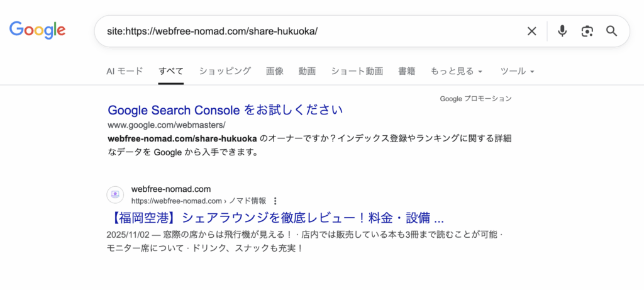Open Google Search Console をお試しください link
Viewport: 644px width, 290px height.
[225, 110]
